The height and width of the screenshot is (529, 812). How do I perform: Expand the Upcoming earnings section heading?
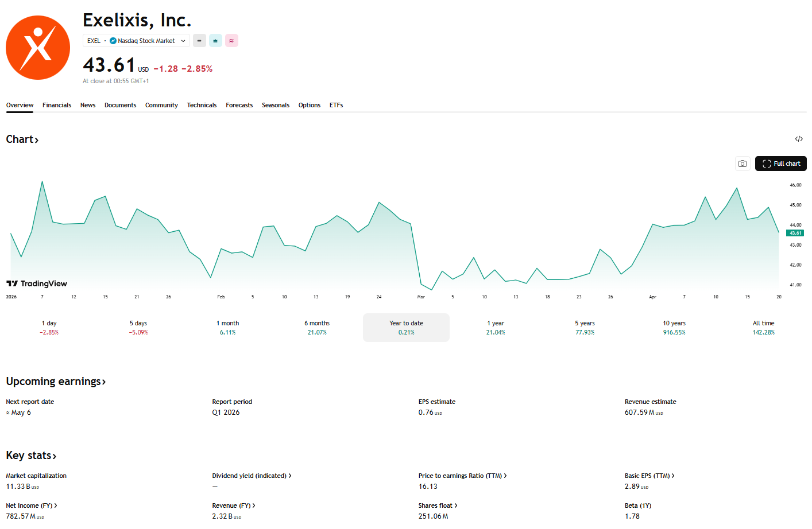(56, 382)
